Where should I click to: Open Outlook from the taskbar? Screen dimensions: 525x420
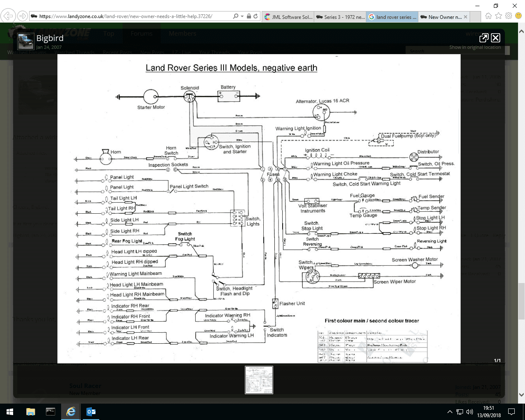[91, 412]
